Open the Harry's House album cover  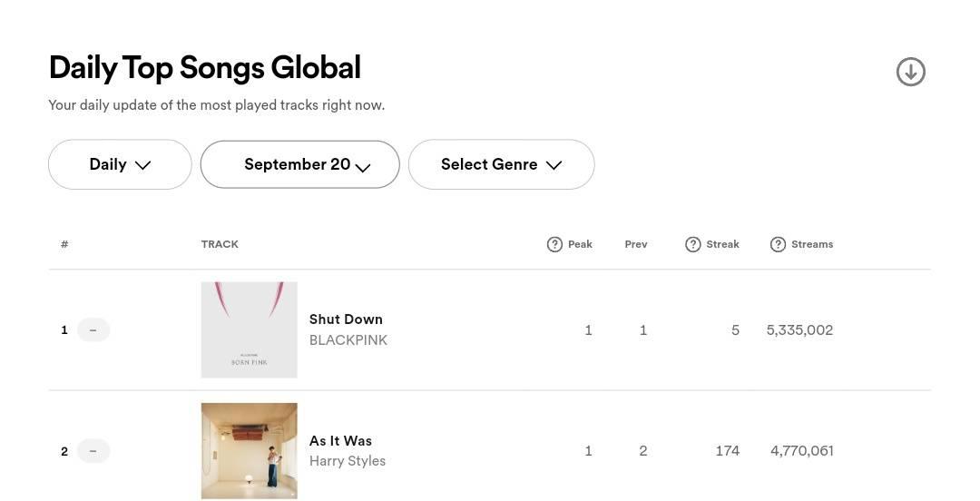(250, 451)
